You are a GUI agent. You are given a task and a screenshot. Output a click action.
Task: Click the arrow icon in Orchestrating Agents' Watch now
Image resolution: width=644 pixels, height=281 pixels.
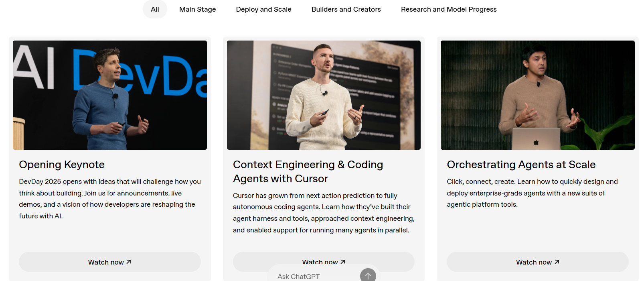tap(557, 262)
